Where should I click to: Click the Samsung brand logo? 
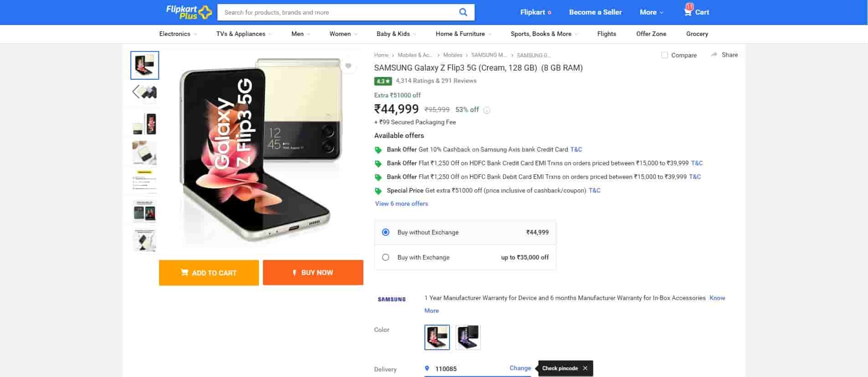click(392, 299)
